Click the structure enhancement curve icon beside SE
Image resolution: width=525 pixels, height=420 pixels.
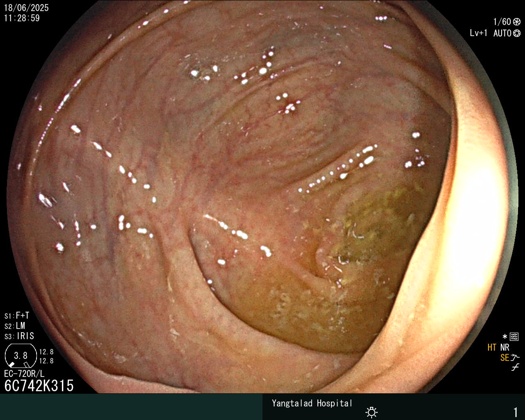coord(515,358)
